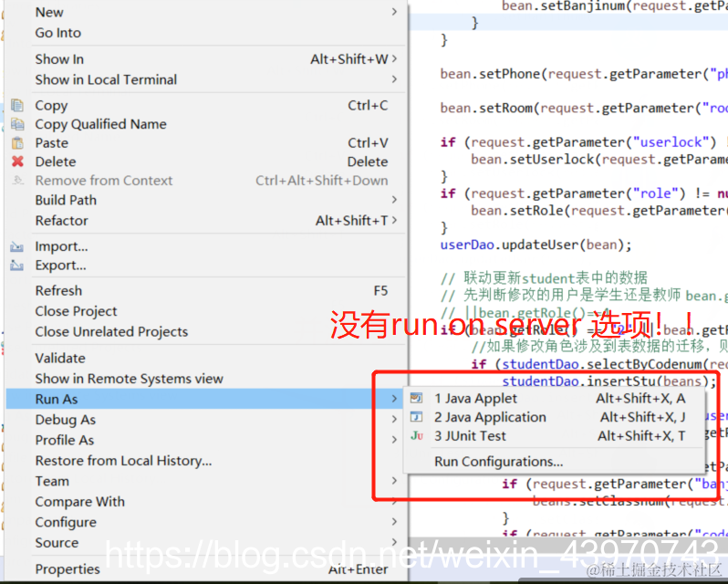Click the studentDao.insertStu(beans) code line
This screenshot has width=728, height=584.
point(609,381)
